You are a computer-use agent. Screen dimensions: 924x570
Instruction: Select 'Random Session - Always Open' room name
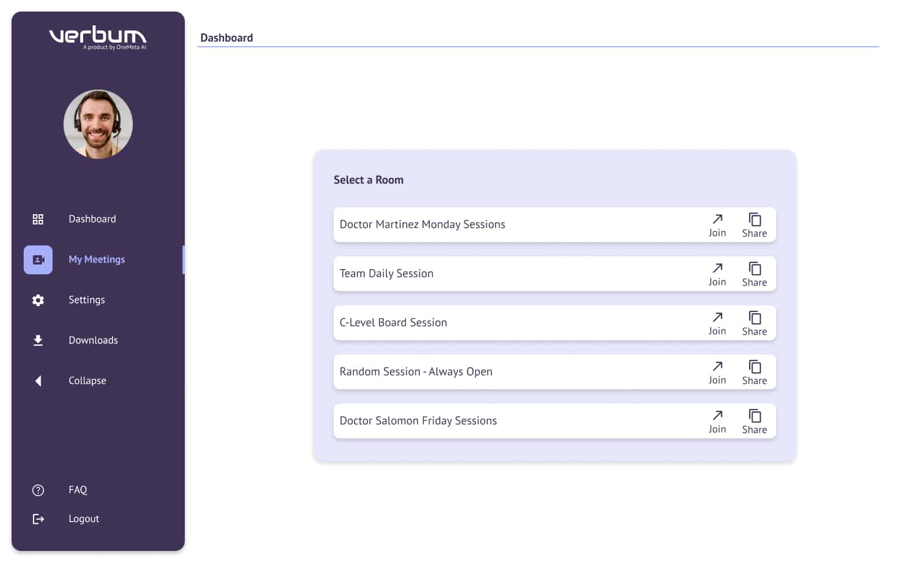[x=416, y=371]
